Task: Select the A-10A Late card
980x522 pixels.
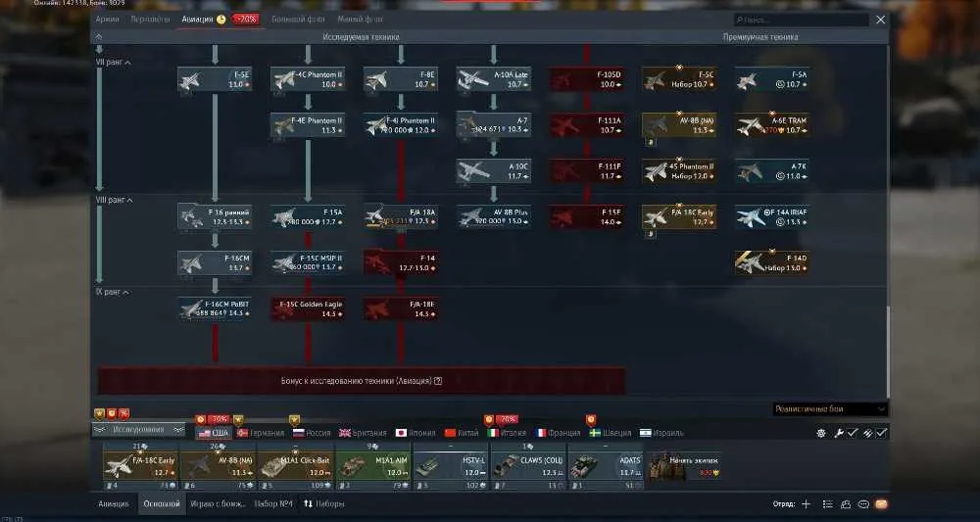Action: 494,79
